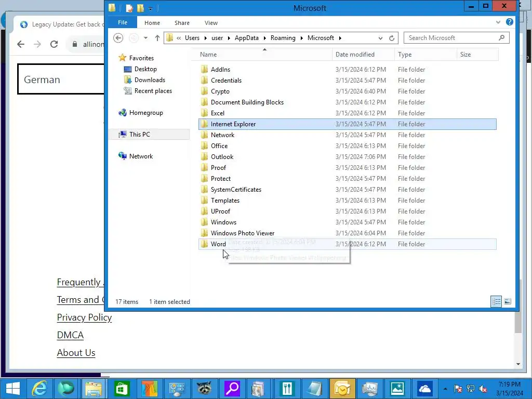Open the File tab in Explorer

coord(123,22)
